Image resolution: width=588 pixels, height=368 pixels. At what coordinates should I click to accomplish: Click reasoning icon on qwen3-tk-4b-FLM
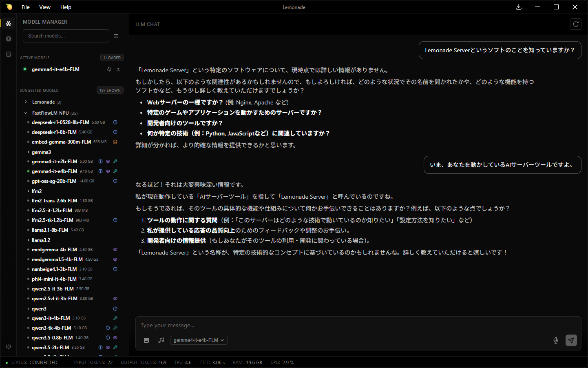(x=108, y=328)
